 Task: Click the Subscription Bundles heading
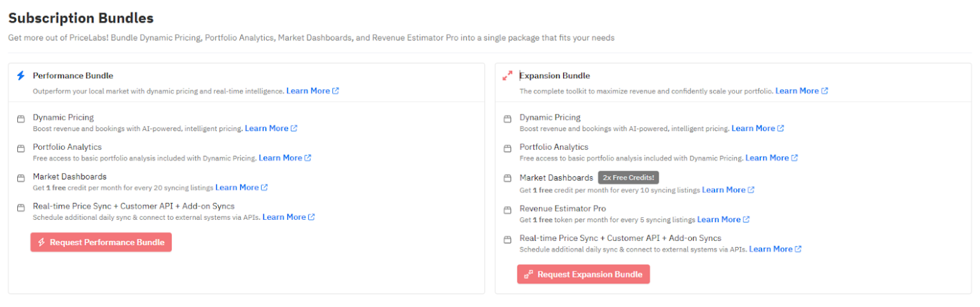point(81,18)
